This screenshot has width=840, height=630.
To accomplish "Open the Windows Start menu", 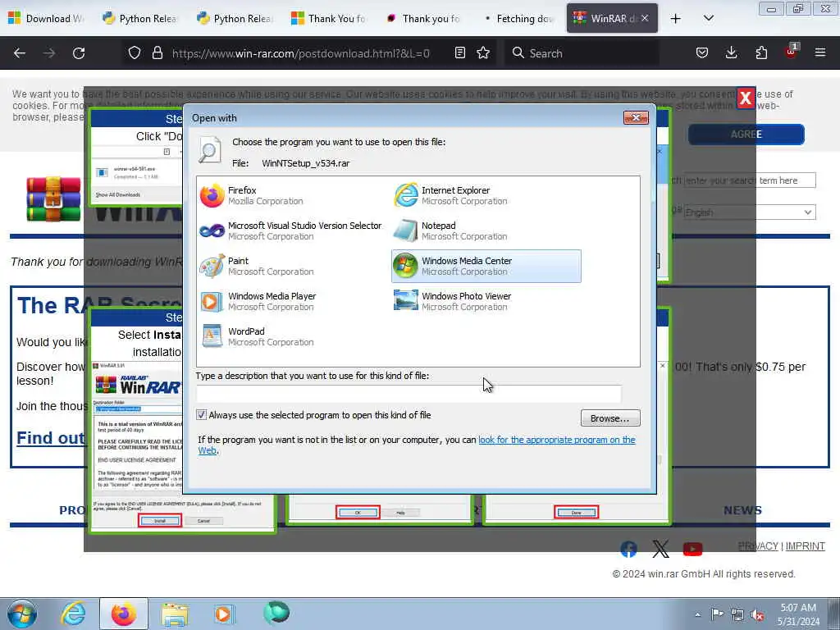I will pos(21,614).
